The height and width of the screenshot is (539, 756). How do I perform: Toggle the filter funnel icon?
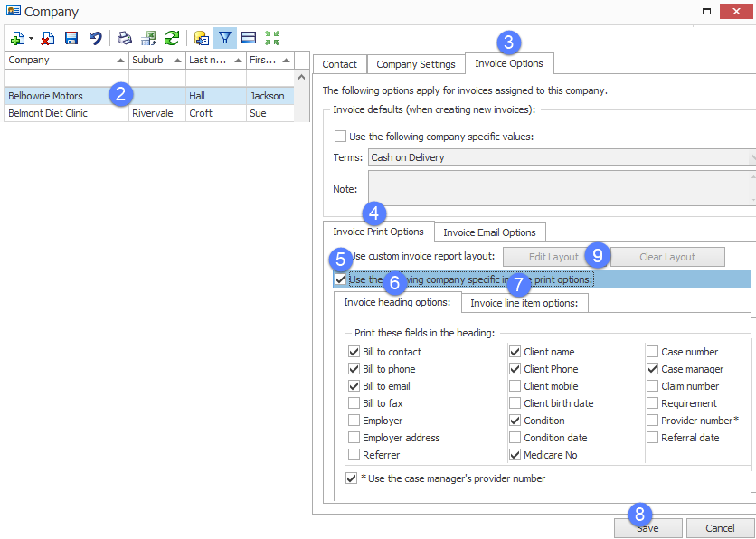[x=225, y=38]
